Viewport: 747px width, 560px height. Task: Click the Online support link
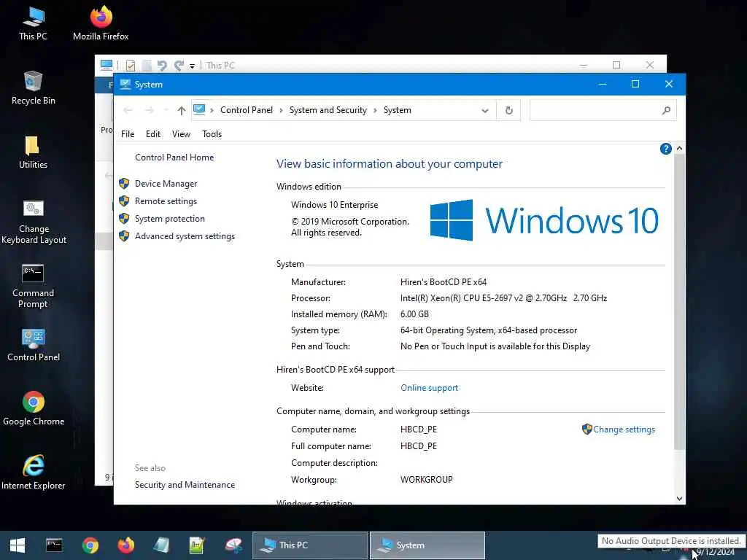click(429, 388)
